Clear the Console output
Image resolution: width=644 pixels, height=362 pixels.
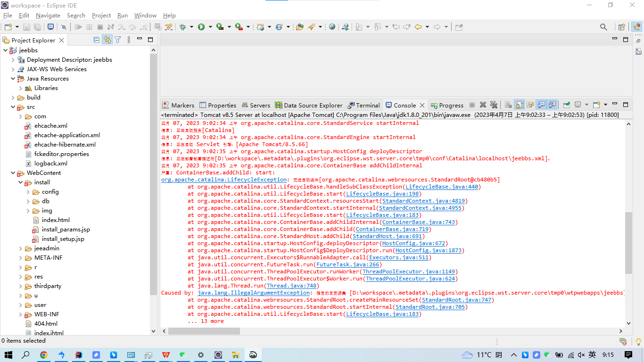[x=508, y=105]
